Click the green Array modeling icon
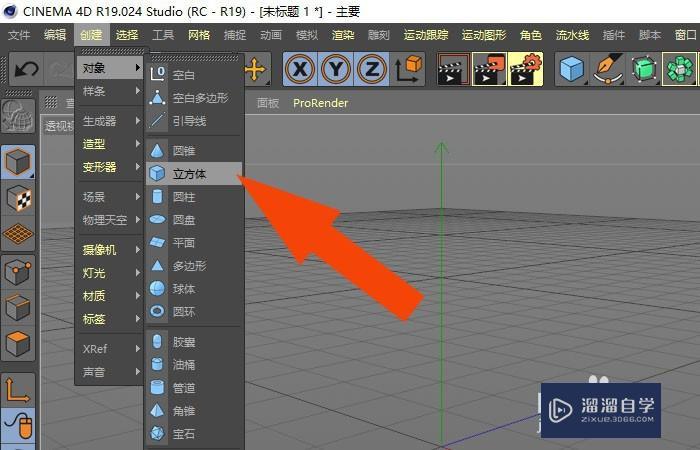700x450 pixels. [x=679, y=69]
